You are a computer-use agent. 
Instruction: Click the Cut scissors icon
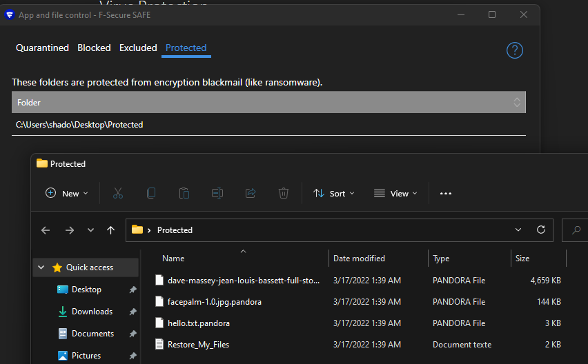pos(118,193)
